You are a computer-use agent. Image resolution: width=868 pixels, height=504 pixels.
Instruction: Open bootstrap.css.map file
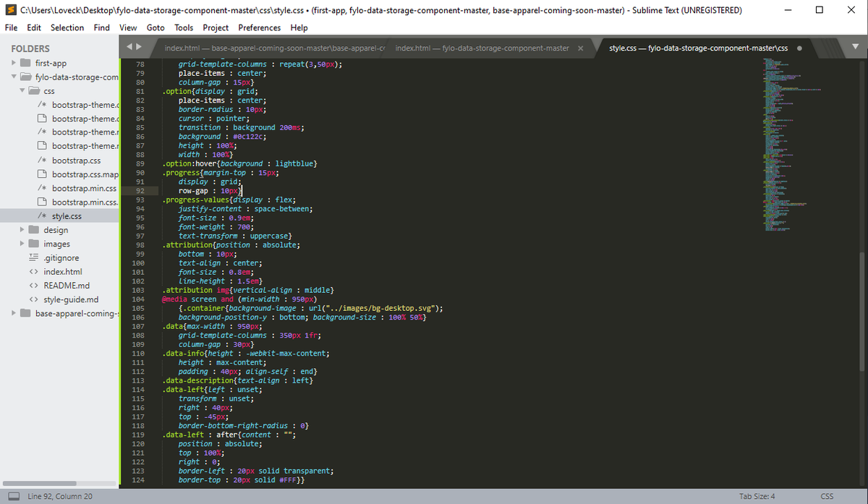pos(85,174)
